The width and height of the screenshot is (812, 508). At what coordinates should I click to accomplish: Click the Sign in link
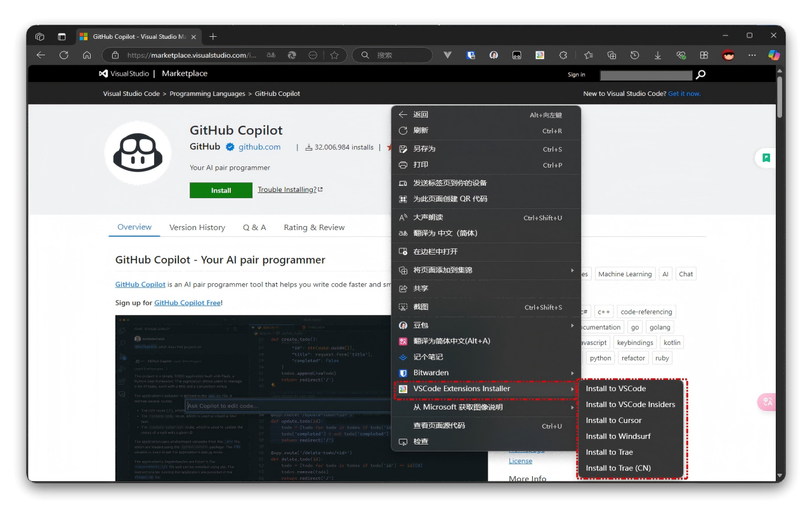pos(576,74)
